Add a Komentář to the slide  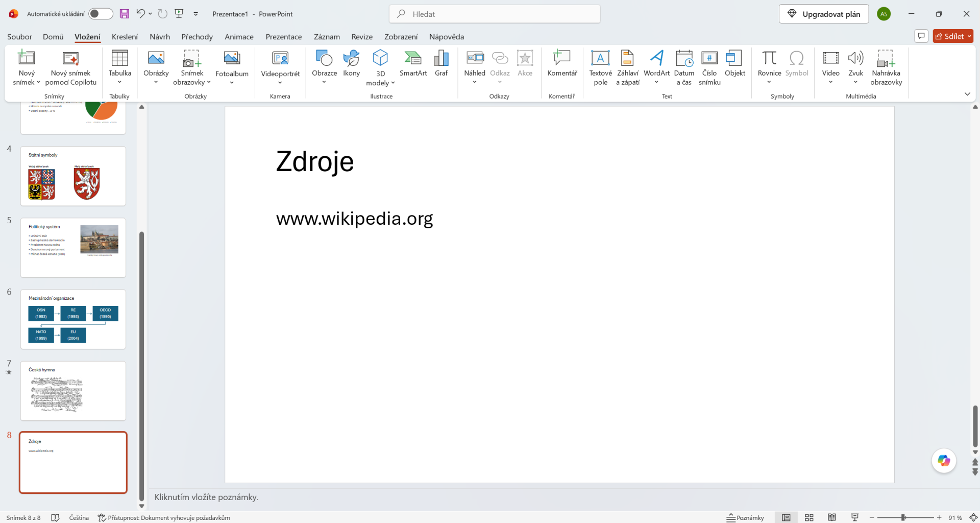coord(562,63)
